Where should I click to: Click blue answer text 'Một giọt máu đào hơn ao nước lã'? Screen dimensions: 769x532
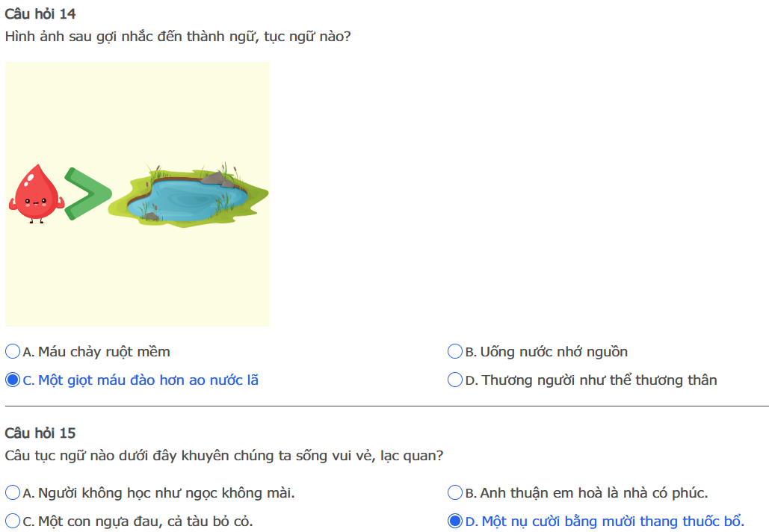pos(148,380)
